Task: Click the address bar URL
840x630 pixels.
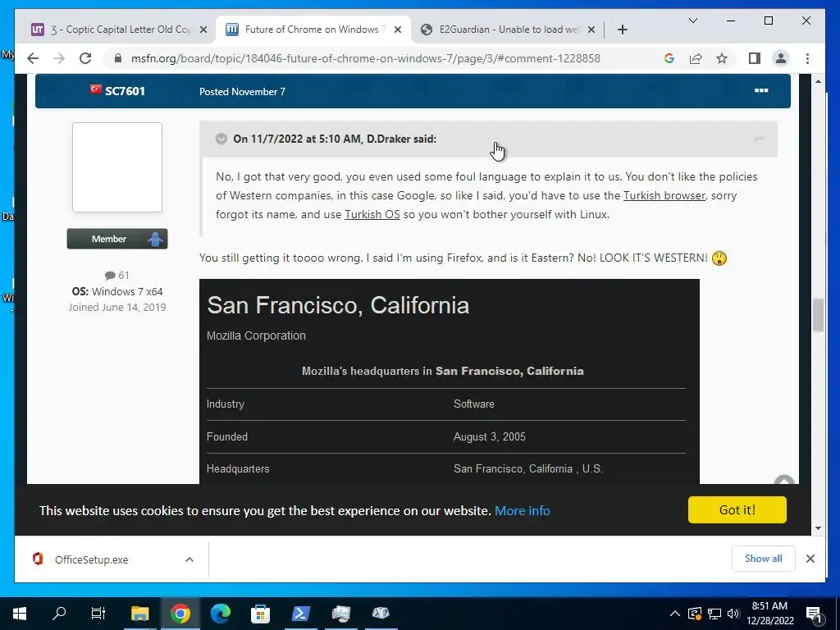Action: pos(365,58)
